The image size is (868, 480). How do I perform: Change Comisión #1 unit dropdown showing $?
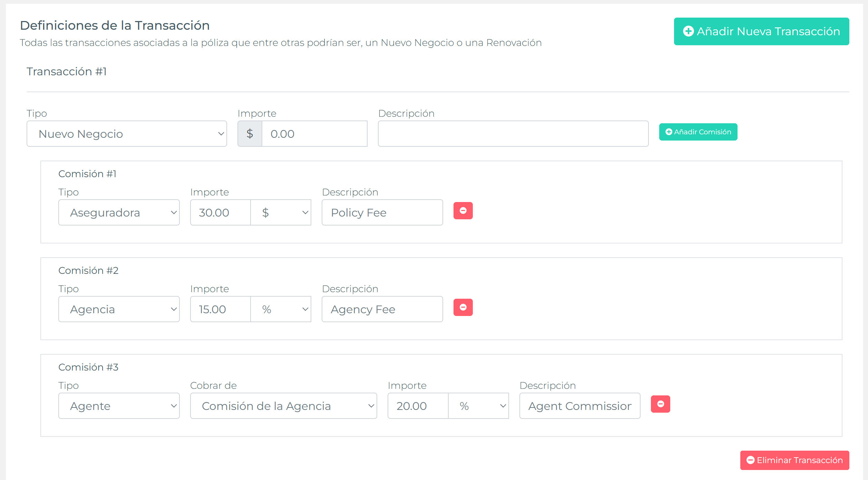tap(281, 213)
